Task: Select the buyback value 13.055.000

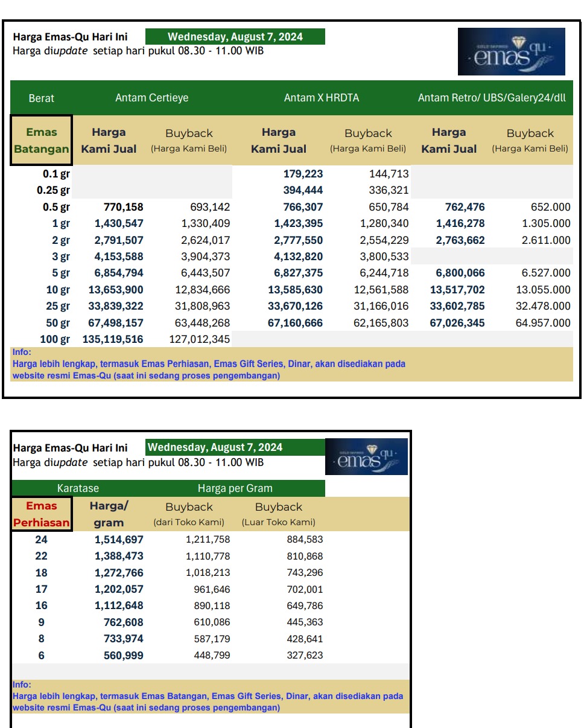Action: click(x=544, y=290)
